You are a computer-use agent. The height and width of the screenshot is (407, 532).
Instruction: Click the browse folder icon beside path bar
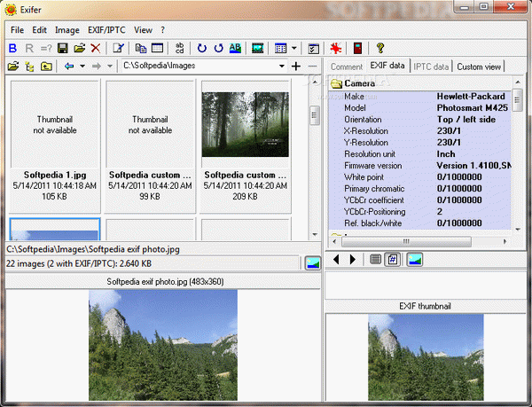pos(13,67)
